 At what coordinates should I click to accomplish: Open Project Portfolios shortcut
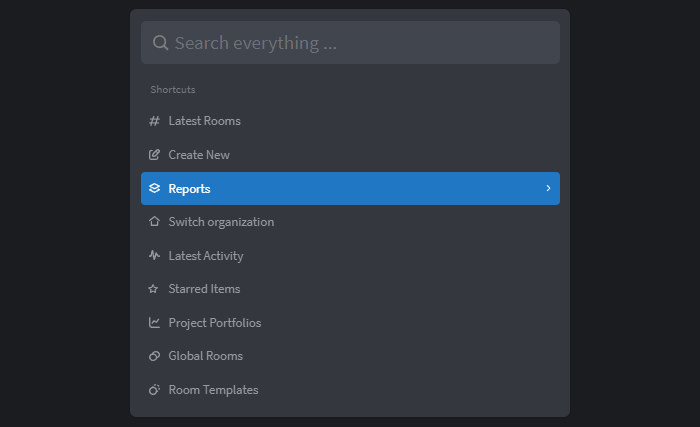pyautogui.click(x=350, y=322)
